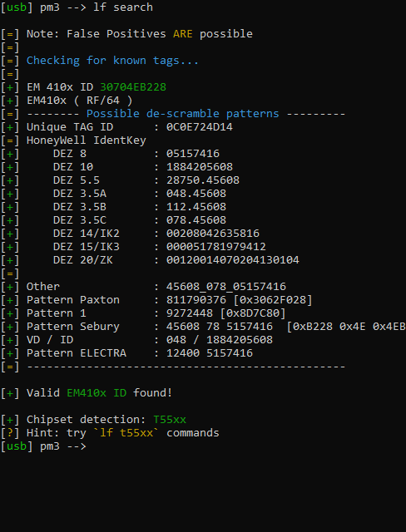This screenshot has width=406, height=532.
Task: Click the hex value [0x3062F028]
Action: 272,300
